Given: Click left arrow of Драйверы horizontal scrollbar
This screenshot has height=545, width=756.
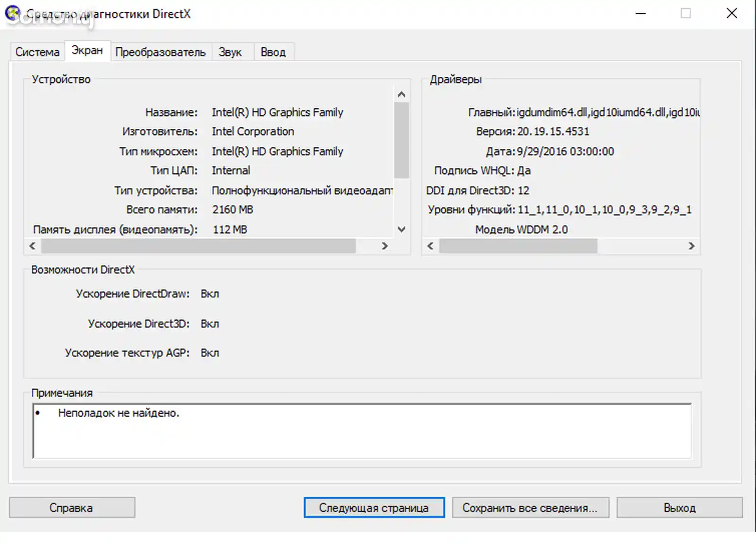Looking at the screenshot, I should pyautogui.click(x=430, y=246).
